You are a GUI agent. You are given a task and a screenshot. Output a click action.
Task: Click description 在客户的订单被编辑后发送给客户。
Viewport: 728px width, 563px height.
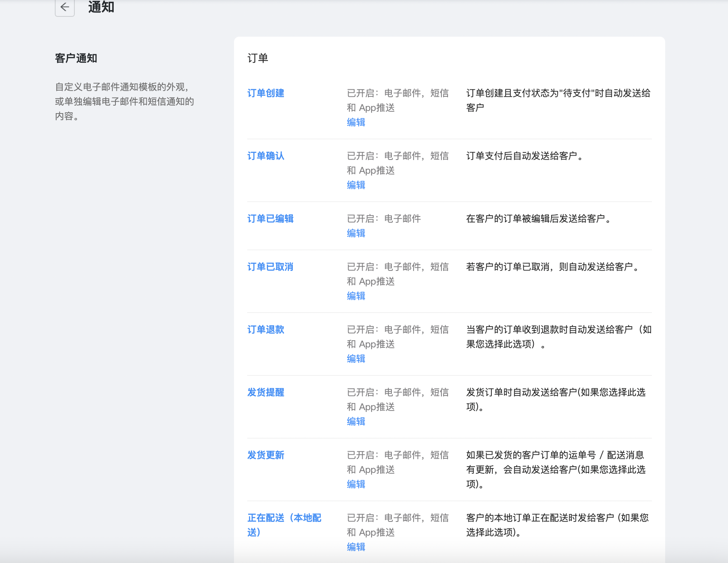539,219
